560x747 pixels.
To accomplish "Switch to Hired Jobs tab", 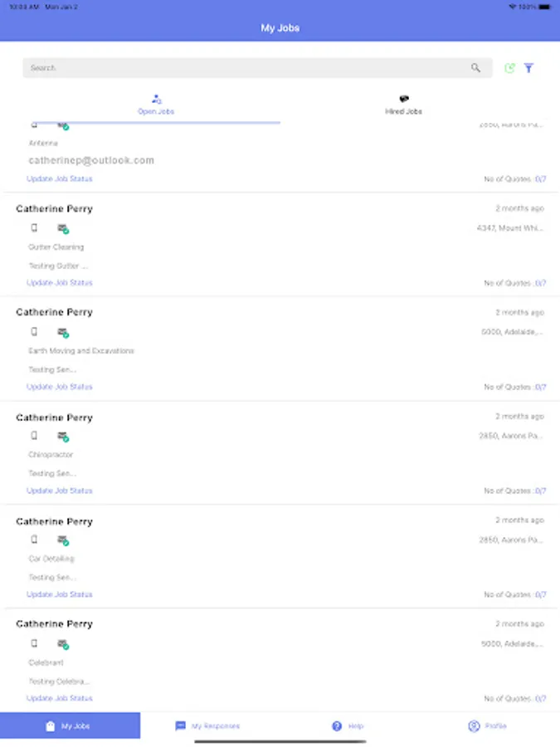I will pyautogui.click(x=403, y=105).
